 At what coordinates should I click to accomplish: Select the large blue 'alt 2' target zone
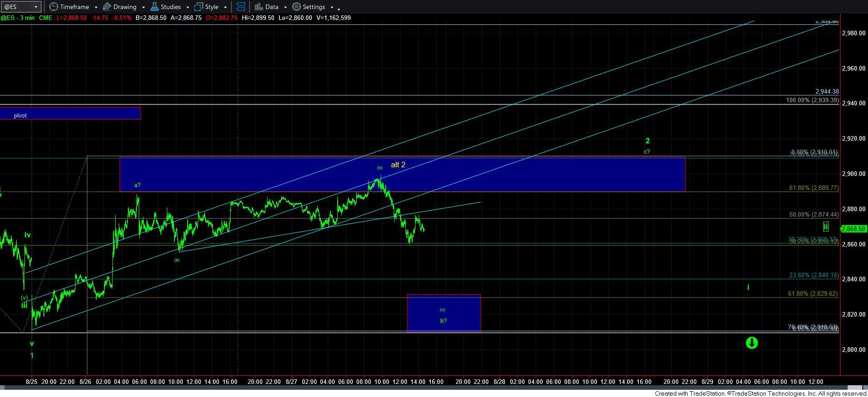pyautogui.click(x=402, y=174)
